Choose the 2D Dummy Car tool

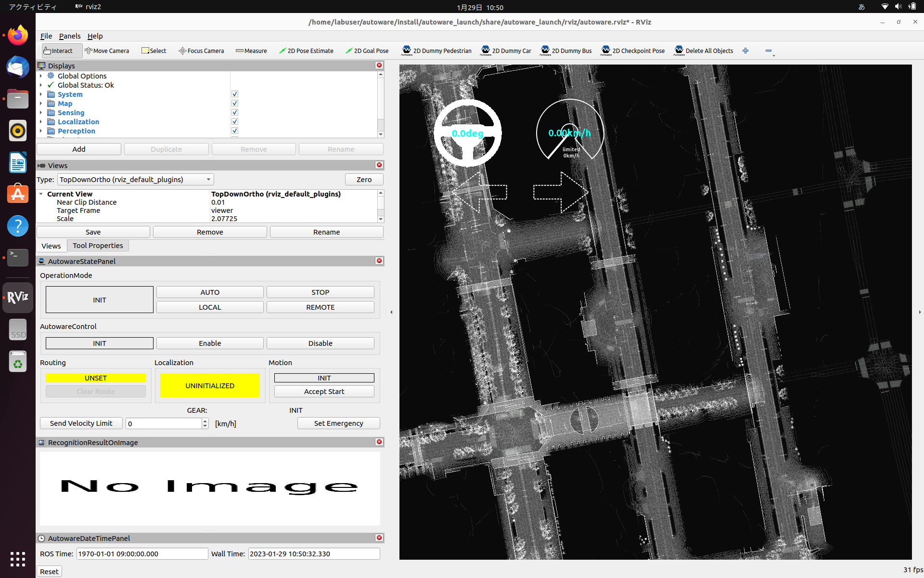[x=506, y=51]
